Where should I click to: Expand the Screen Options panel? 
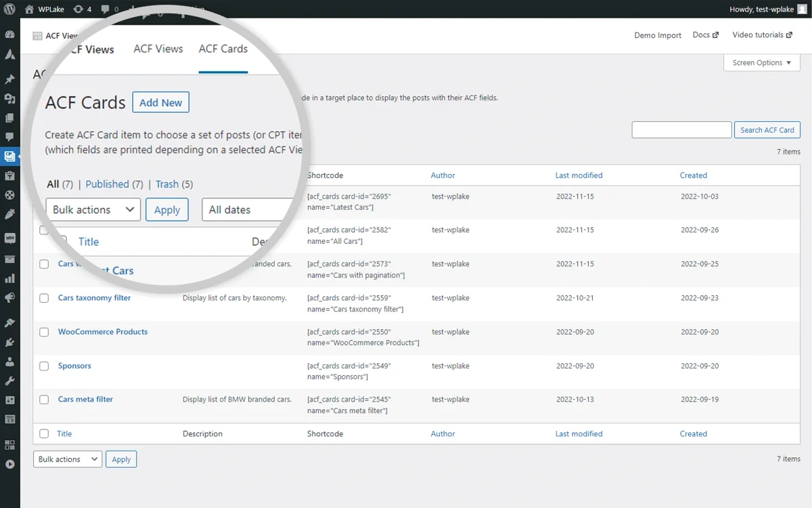coord(762,63)
